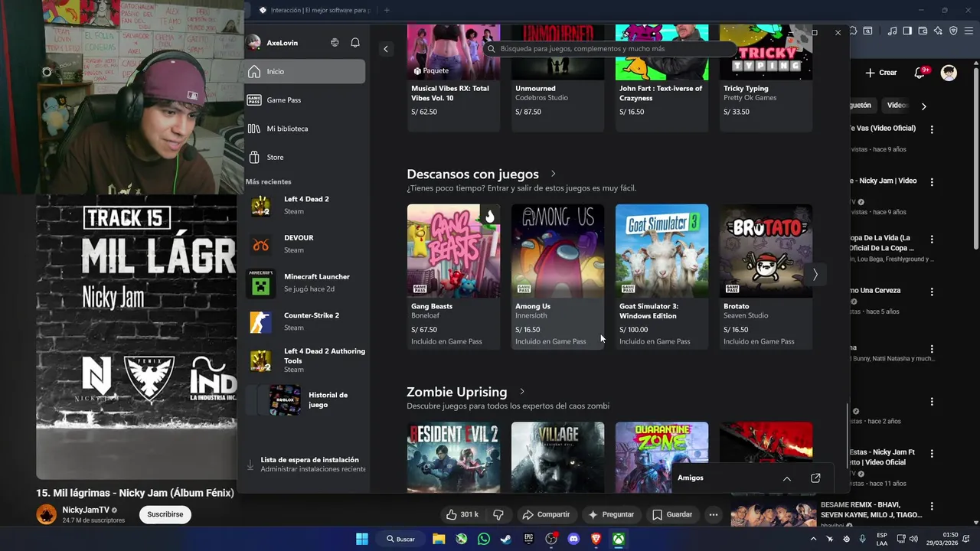Click the printer-like icon beside AxeLovin
The image size is (980, 551).
pos(335,43)
